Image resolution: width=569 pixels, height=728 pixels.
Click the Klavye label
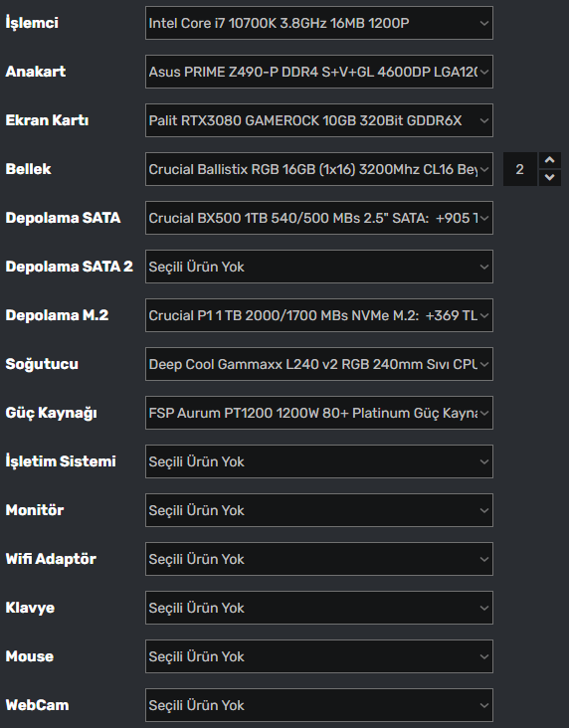coord(30,609)
